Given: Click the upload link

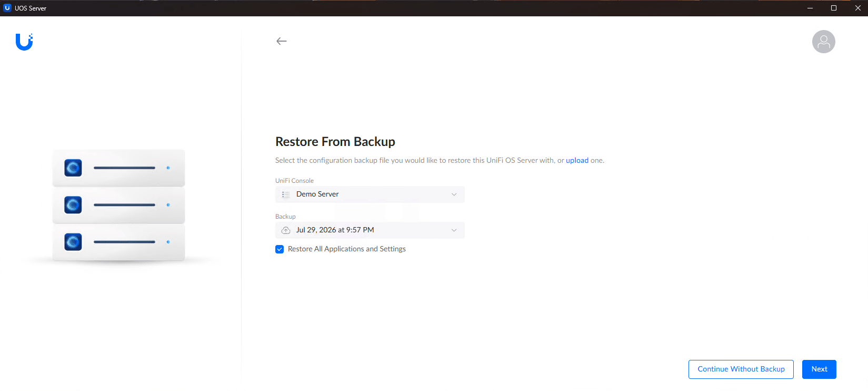Looking at the screenshot, I should coord(577,160).
